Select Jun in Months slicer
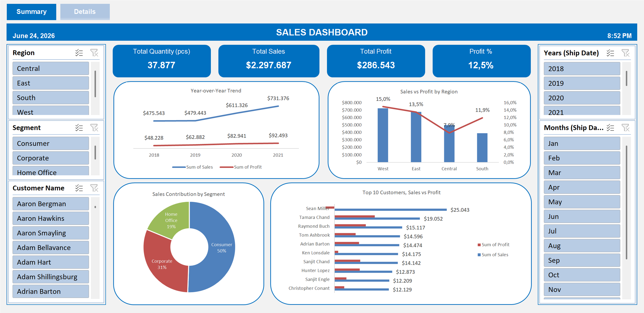644x313 pixels. tap(582, 216)
